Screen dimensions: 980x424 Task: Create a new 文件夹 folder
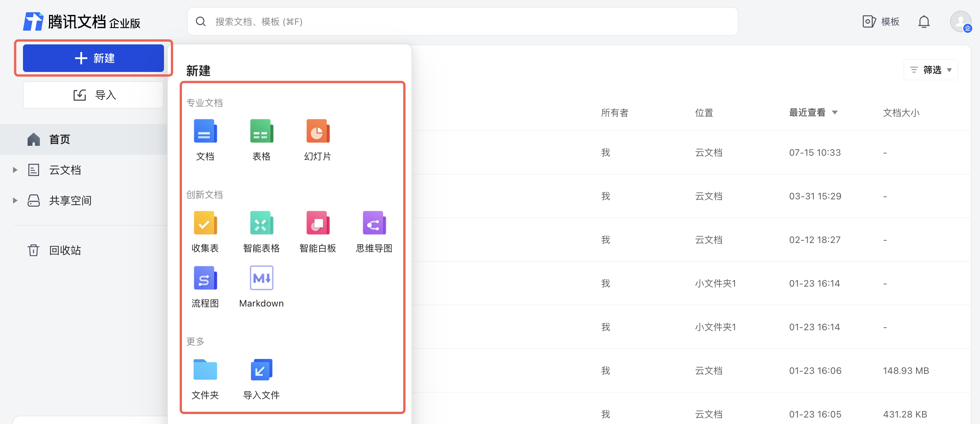(205, 370)
